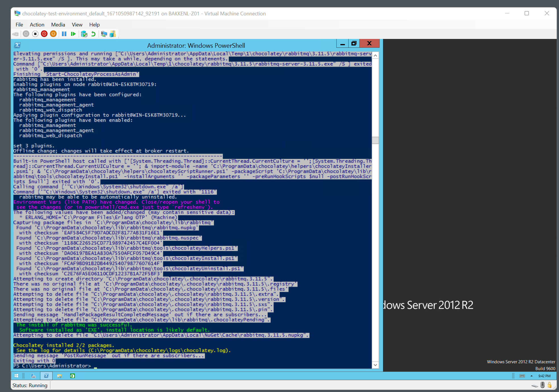Screen dimensions: 559x392
Task: Click the mouse status icon in status bar
Action: click(543, 385)
